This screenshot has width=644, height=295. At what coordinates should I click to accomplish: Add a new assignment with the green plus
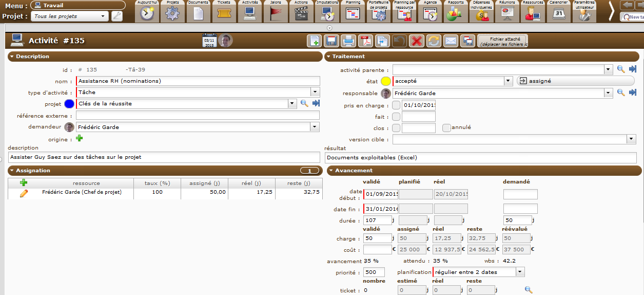(x=24, y=182)
